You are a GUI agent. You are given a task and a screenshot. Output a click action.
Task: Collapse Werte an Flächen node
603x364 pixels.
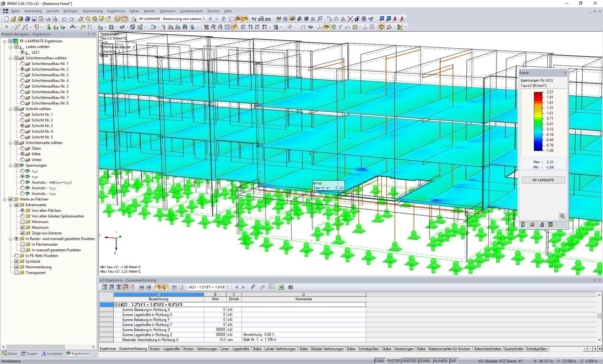tap(5, 199)
